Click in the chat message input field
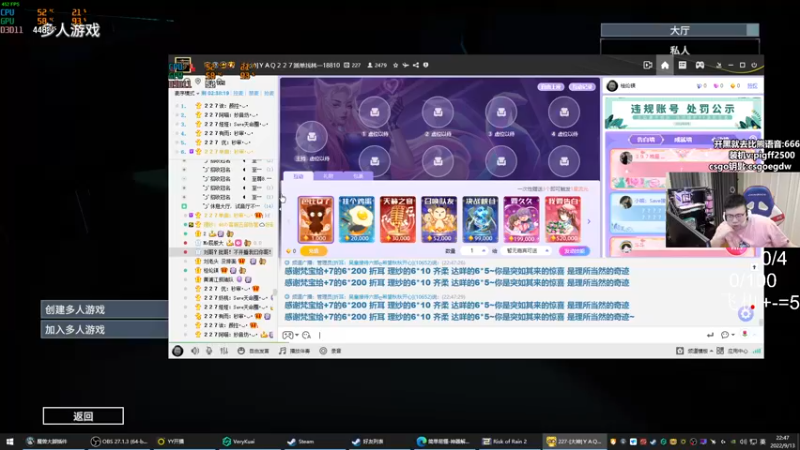This screenshot has height=450, width=800. [x=508, y=335]
